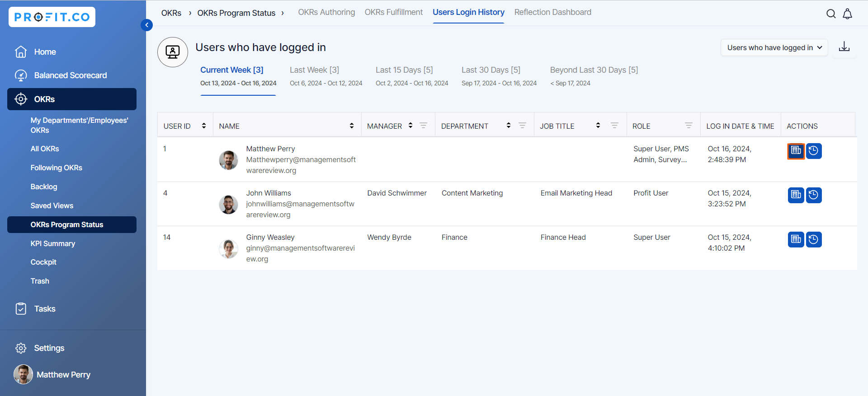Open login history icon for Ginny Weasley
This screenshot has width=868, height=396.
(x=814, y=239)
